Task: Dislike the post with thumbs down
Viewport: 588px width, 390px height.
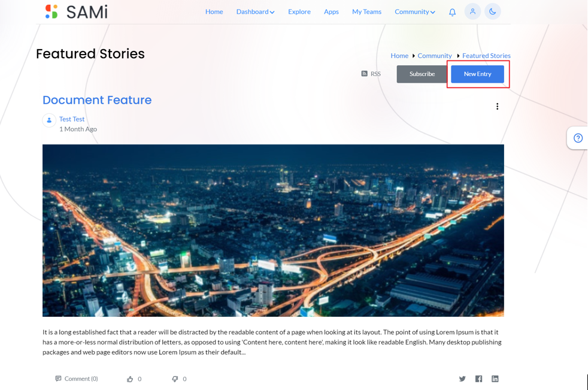Action: pos(175,379)
